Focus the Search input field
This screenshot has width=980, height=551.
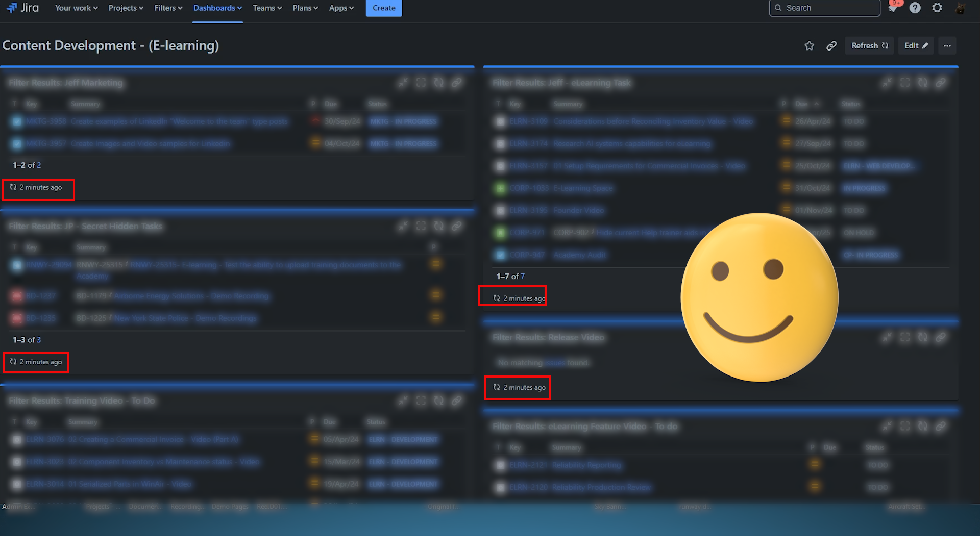(x=825, y=8)
